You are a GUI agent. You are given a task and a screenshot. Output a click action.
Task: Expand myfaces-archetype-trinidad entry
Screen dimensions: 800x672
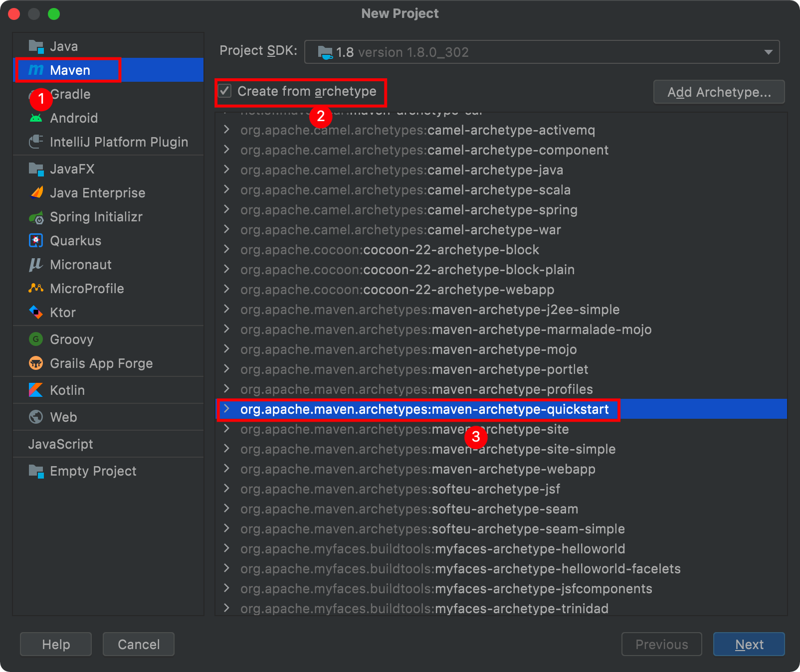click(x=227, y=609)
